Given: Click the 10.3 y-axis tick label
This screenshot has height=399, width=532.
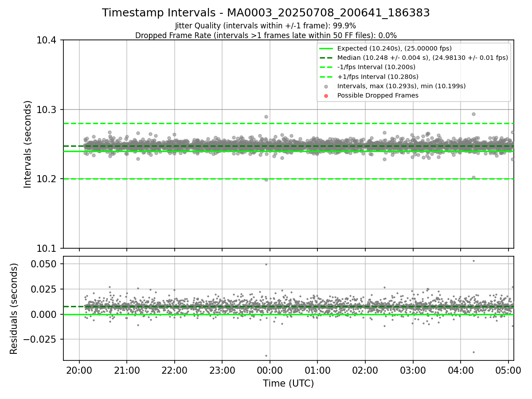Looking at the screenshot, I should coord(47,110).
